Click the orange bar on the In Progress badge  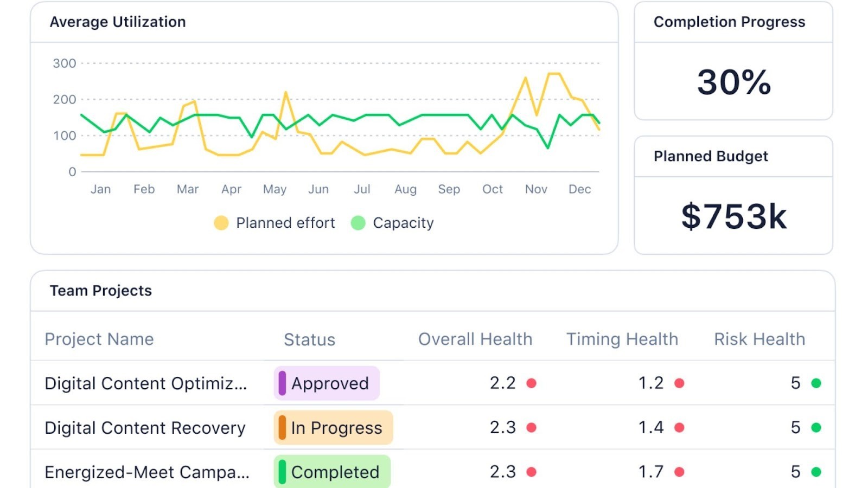(x=282, y=428)
